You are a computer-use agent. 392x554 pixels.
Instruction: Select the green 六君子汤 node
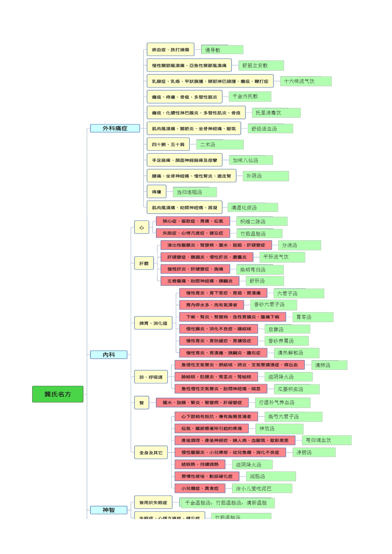coord(299,293)
